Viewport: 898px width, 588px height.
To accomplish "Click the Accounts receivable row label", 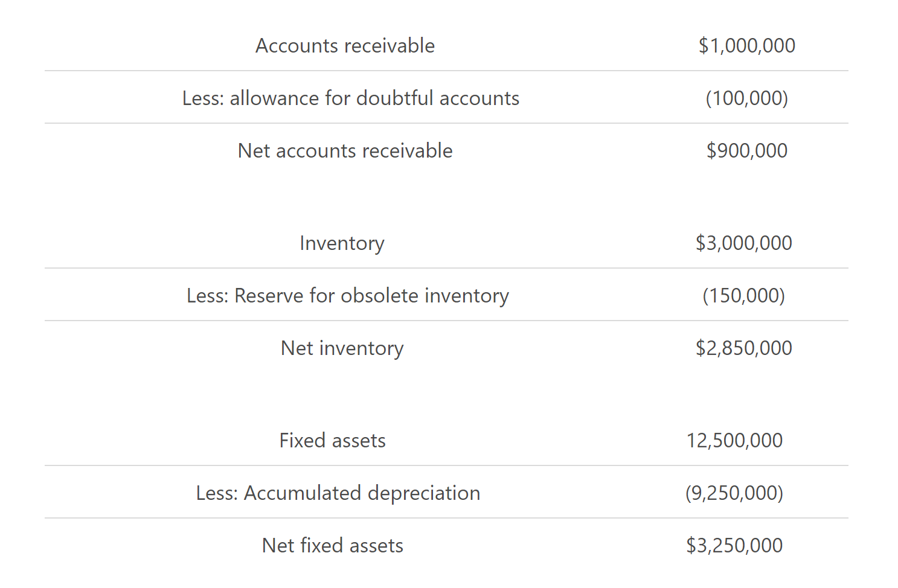I will pos(345,46).
